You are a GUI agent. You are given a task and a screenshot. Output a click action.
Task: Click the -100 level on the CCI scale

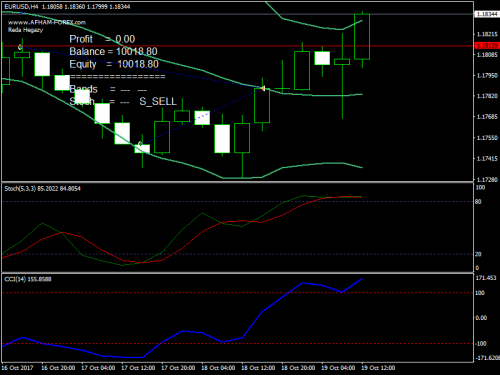click(x=480, y=344)
